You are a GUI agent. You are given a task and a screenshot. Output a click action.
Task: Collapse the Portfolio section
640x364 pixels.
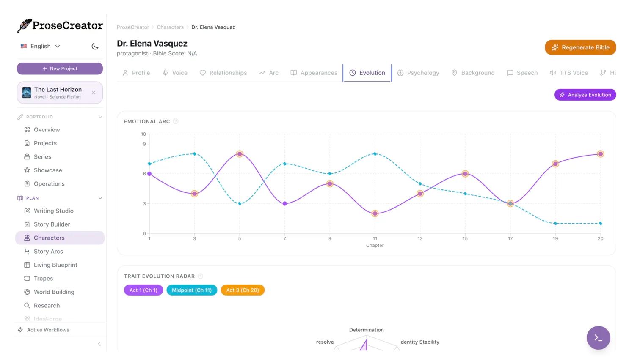tap(100, 117)
